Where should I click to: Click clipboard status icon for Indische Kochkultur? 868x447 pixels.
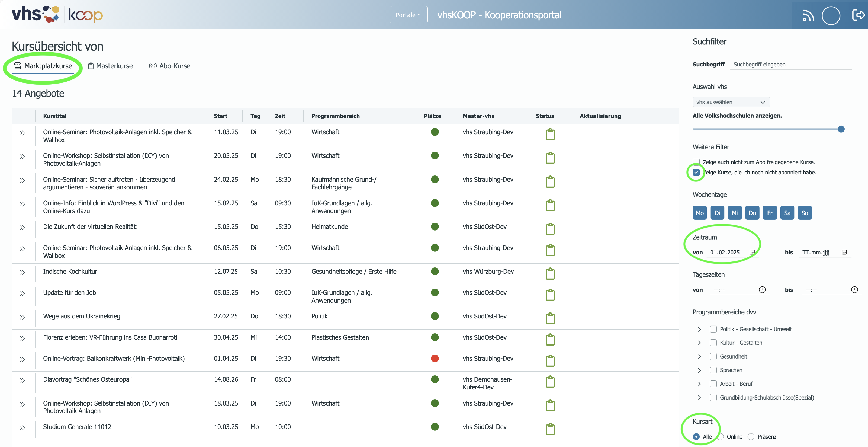coord(550,273)
